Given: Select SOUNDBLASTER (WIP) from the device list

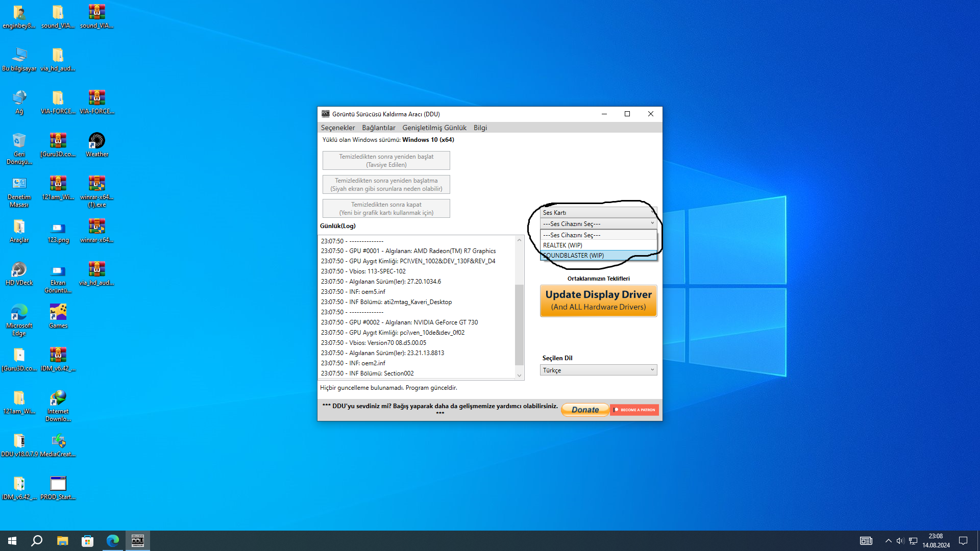Looking at the screenshot, I should (x=598, y=256).
